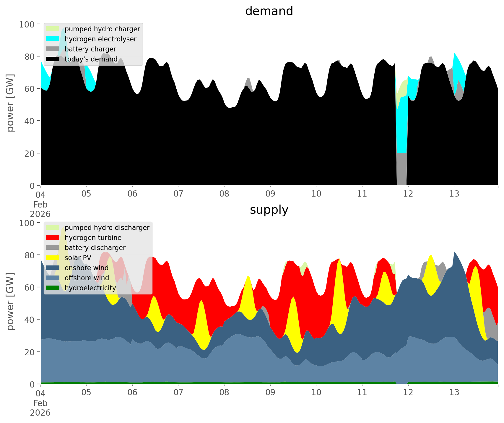Click the "demand" chart title
504x423 pixels.
click(269, 11)
